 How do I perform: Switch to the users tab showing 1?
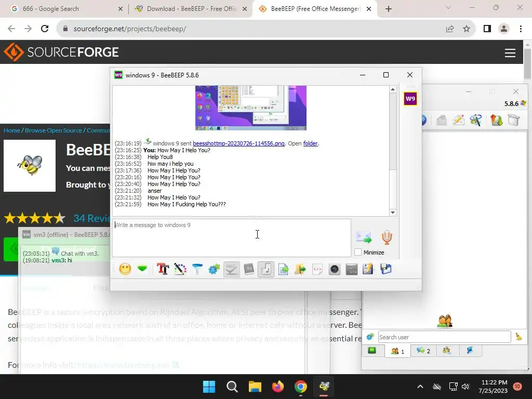pos(397,351)
